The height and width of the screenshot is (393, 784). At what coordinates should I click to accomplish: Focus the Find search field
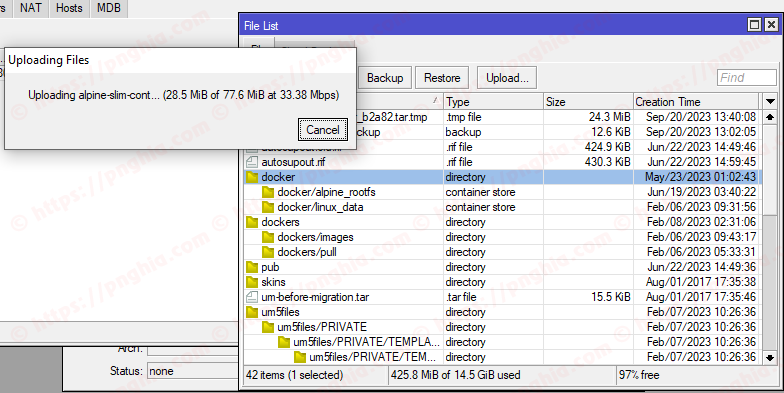[x=747, y=78]
